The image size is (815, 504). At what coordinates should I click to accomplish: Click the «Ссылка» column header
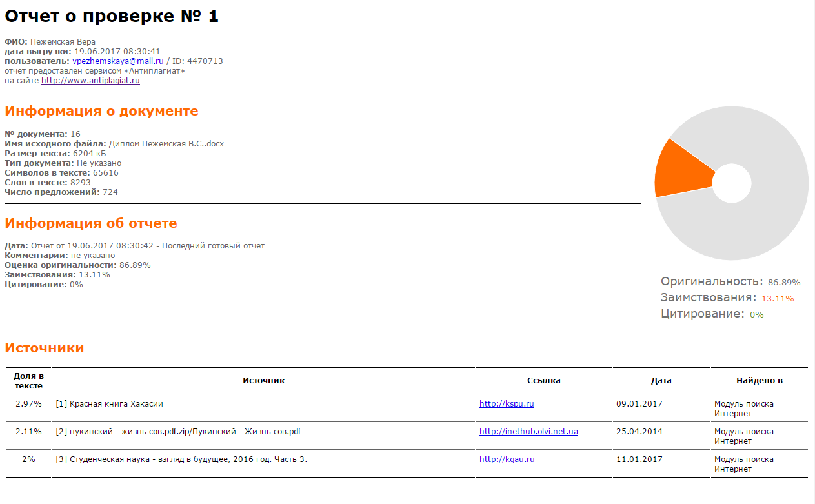pos(543,381)
